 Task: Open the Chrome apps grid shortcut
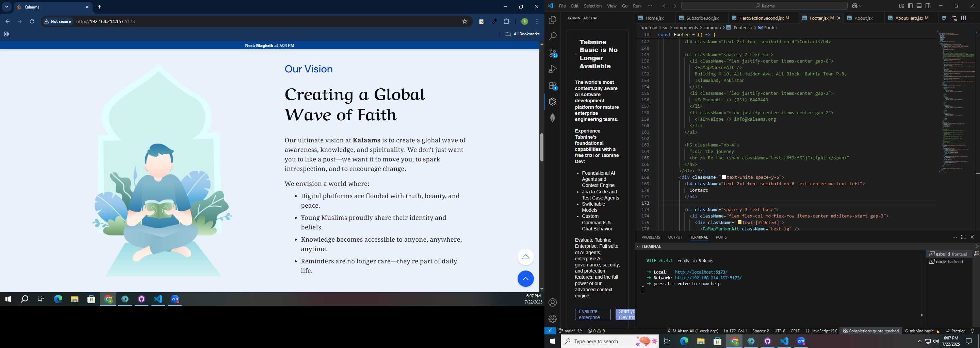click(6, 34)
